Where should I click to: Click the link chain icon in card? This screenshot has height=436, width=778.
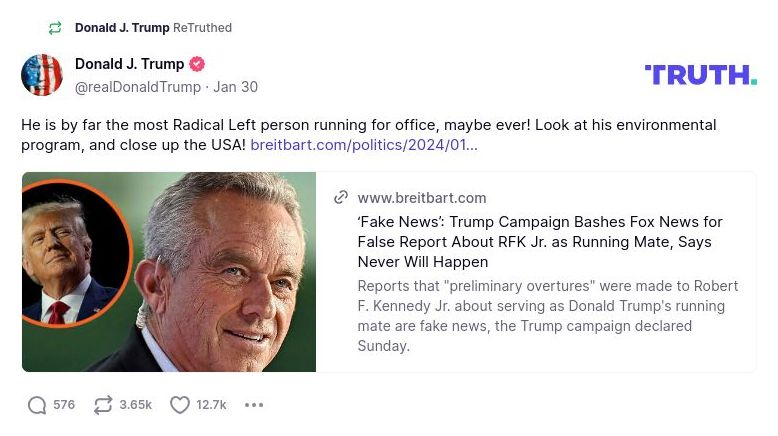[341, 198]
